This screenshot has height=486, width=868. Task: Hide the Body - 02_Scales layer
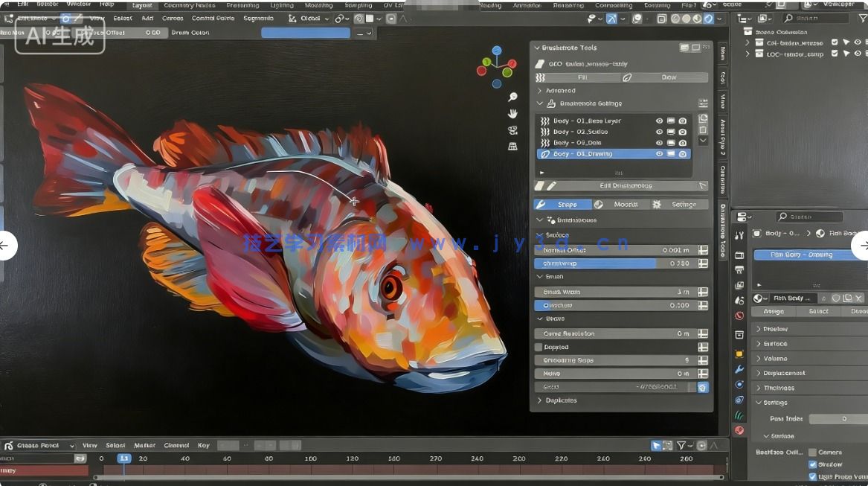click(x=659, y=132)
